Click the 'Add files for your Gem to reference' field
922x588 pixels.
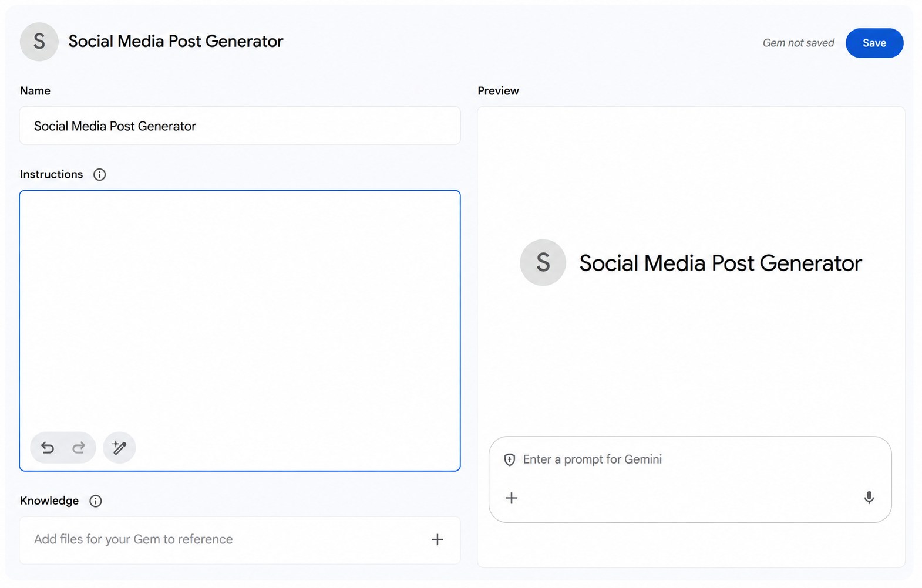240,540
